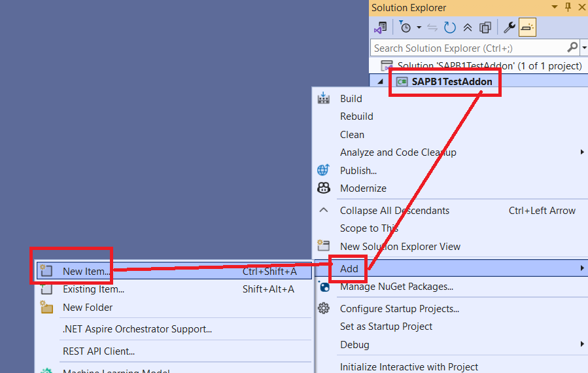Click the Pending Changes Filter clock icon
This screenshot has width=588, height=373.
coord(405,27)
